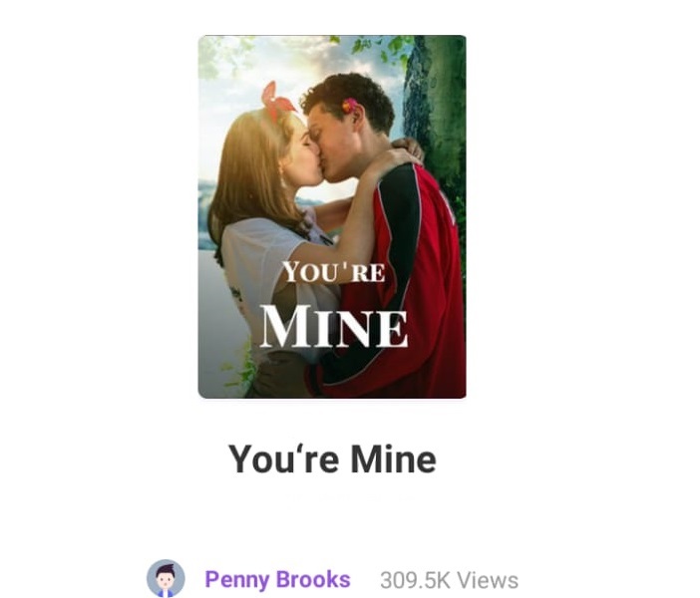The image size is (700, 598).
Task: Click the flower behind the man's ear
Action: [x=348, y=106]
